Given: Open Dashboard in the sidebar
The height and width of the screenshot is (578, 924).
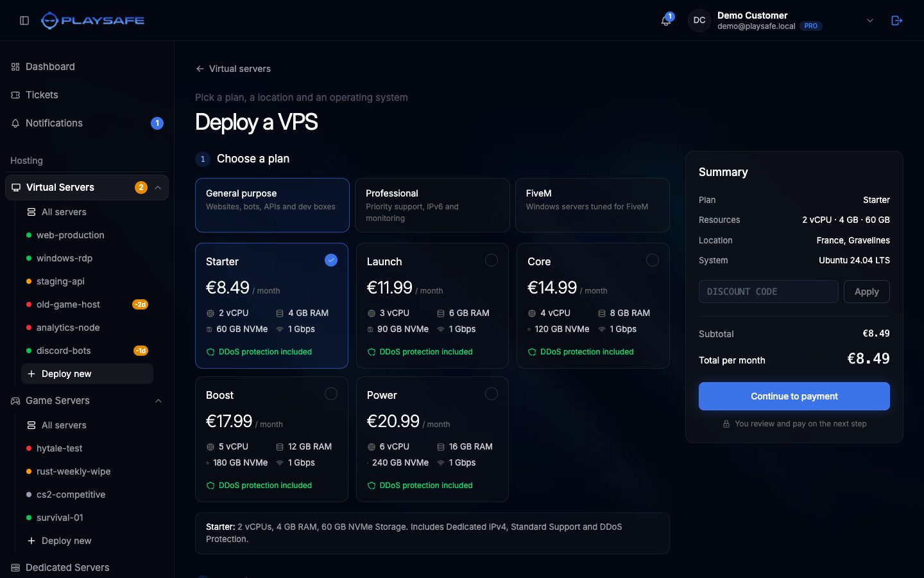Looking at the screenshot, I should coord(87,67).
